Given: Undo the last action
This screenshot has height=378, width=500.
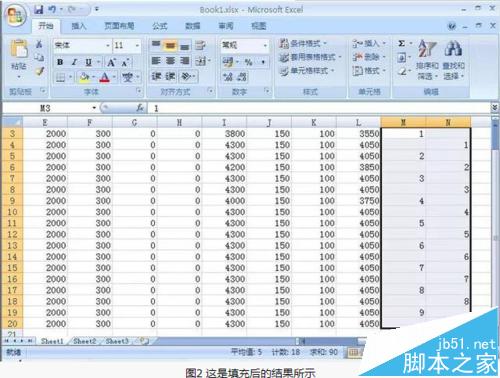Looking at the screenshot, I should [52, 10].
